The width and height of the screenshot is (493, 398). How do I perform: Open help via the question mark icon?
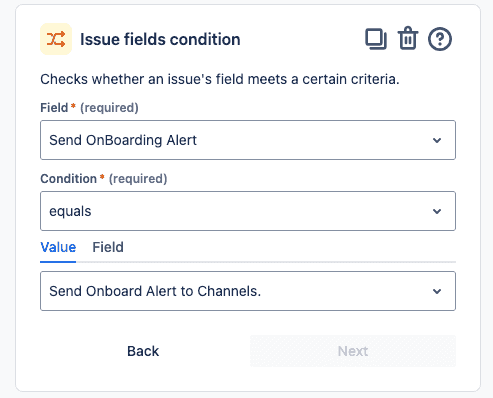coord(440,39)
